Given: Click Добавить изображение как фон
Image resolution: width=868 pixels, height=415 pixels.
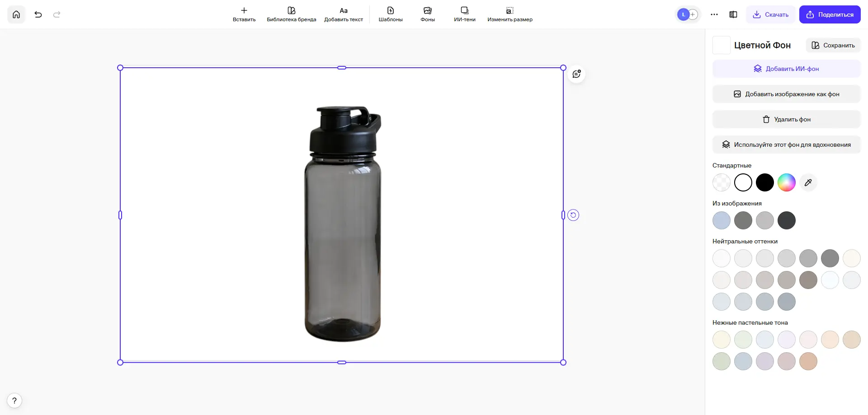Looking at the screenshot, I should (x=787, y=94).
